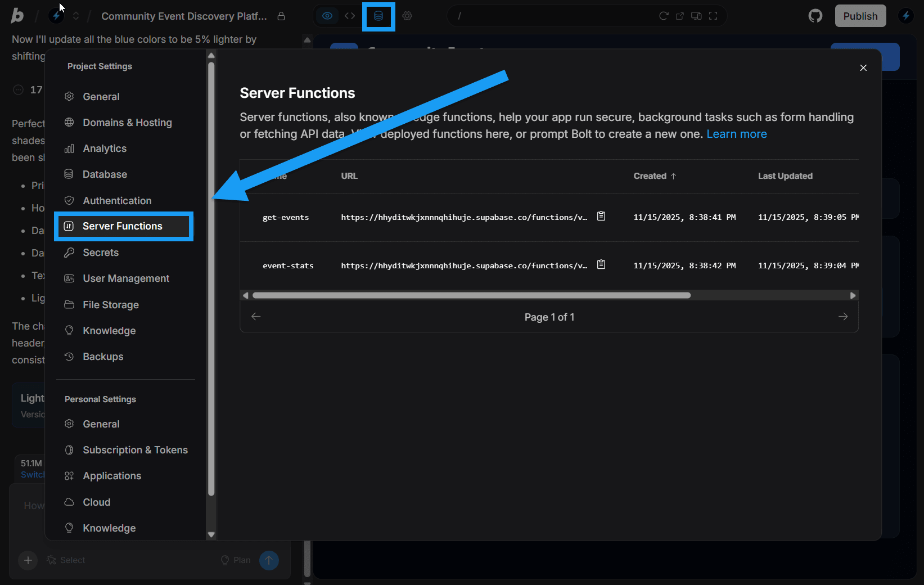Enter fullscreen preview mode
This screenshot has height=585, width=924.
(x=713, y=16)
